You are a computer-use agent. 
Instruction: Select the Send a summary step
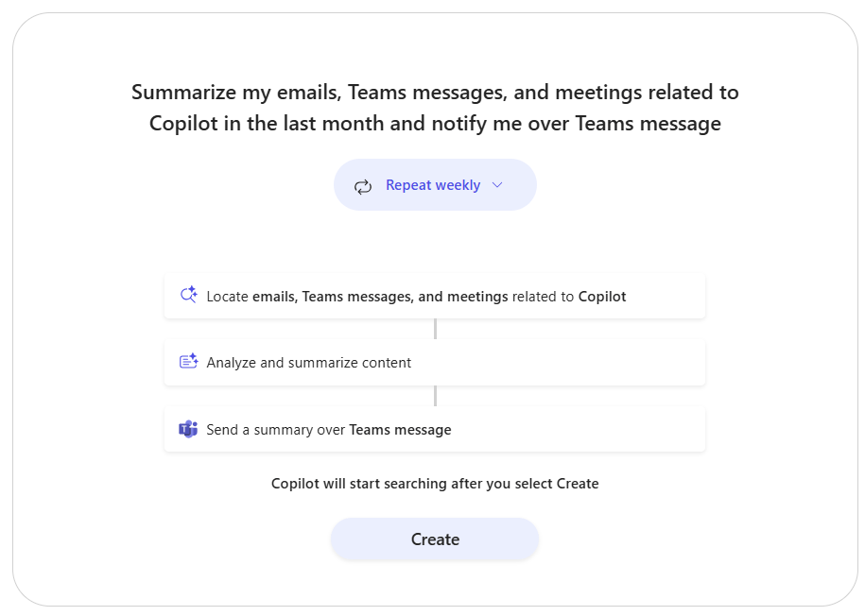pos(434,430)
